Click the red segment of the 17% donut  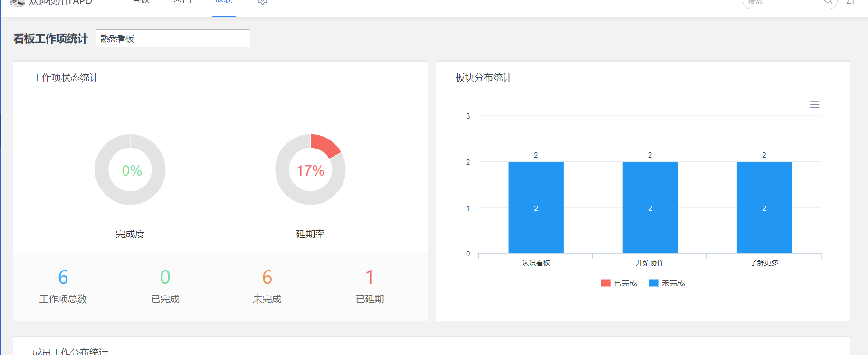pos(325,144)
